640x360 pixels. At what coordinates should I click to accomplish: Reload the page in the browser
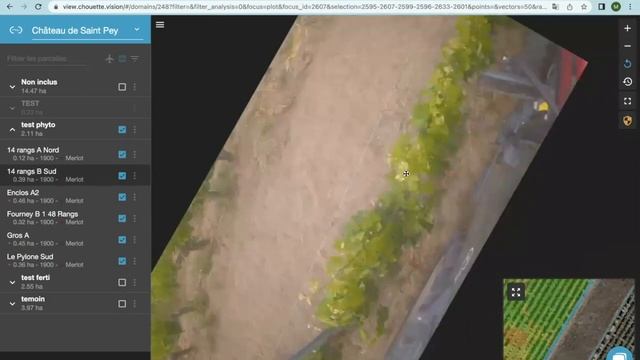tap(38, 7)
